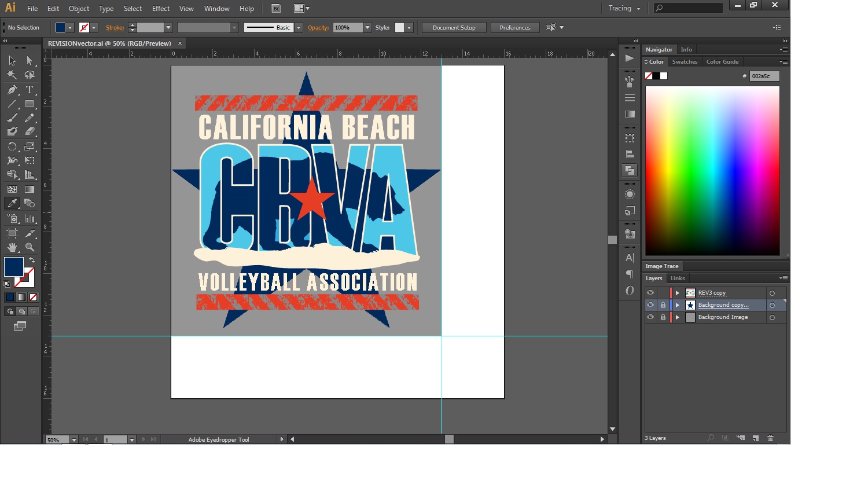This screenshot has width=868, height=488.
Task: Click target circle of REV3 copy layer
Action: click(x=772, y=293)
